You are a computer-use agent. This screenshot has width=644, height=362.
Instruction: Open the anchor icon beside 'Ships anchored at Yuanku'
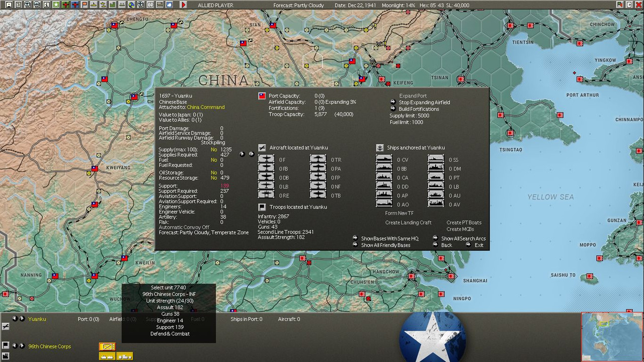click(380, 147)
